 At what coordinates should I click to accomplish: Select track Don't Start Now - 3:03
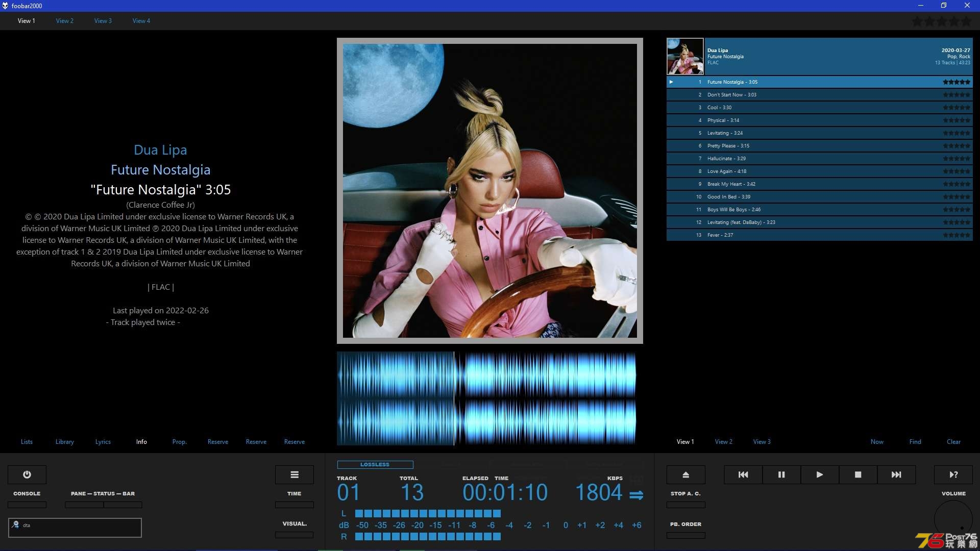click(819, 95)
